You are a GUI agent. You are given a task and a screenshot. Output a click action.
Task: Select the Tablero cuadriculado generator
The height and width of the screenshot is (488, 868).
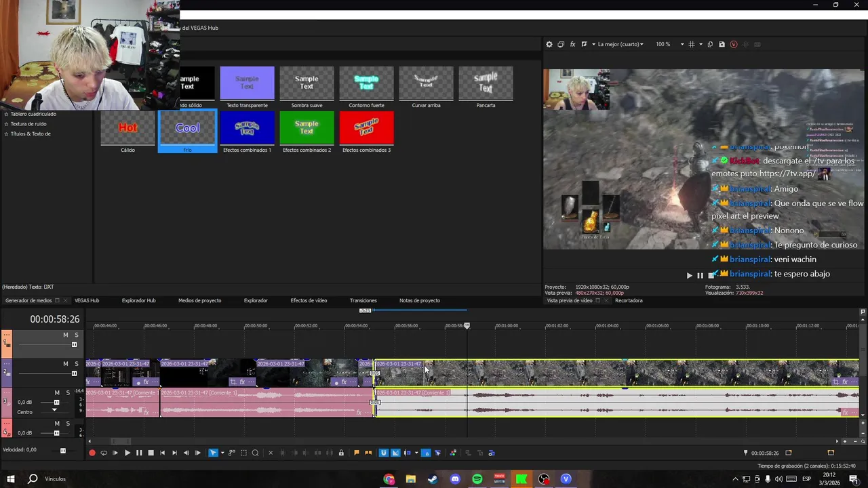33,114
